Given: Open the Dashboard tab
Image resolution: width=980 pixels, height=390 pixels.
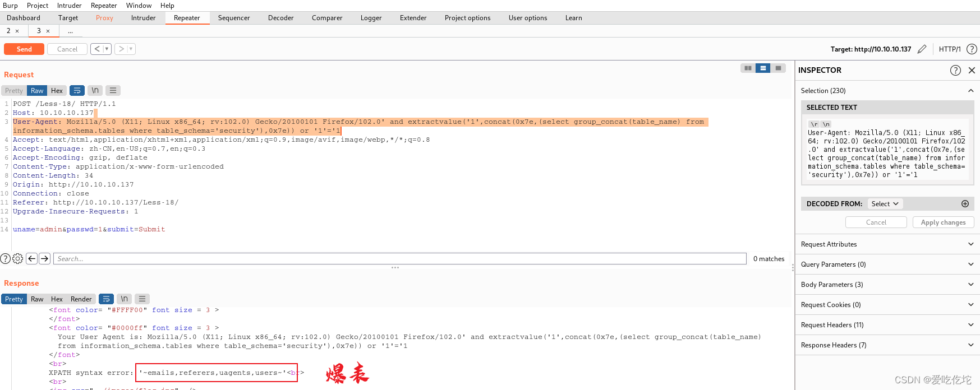Looking at the screenshot, I should coord(24,18).
